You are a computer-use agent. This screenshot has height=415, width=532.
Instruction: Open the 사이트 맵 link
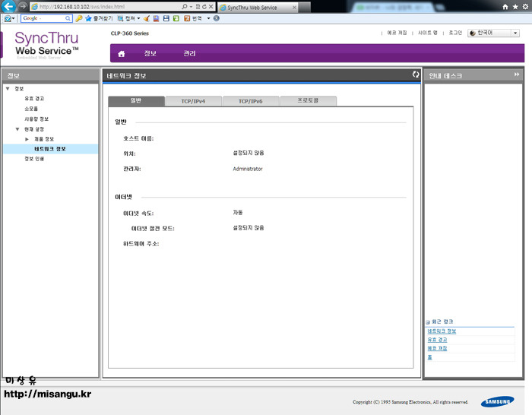click(427, 33)
